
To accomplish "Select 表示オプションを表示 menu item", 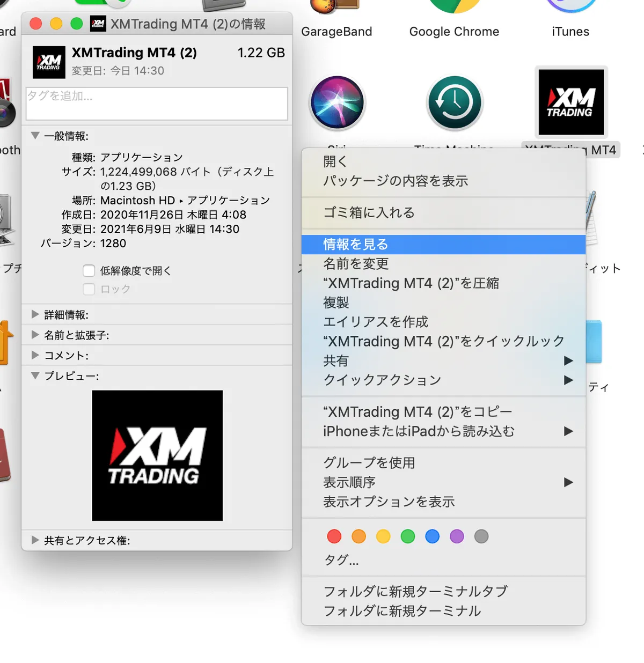I will [x=443, y=502].
